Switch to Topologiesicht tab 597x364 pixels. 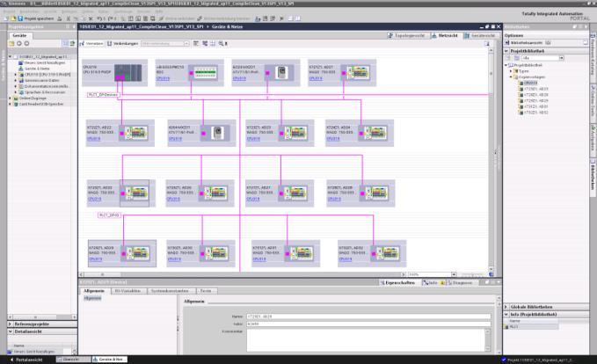(406, 35)
